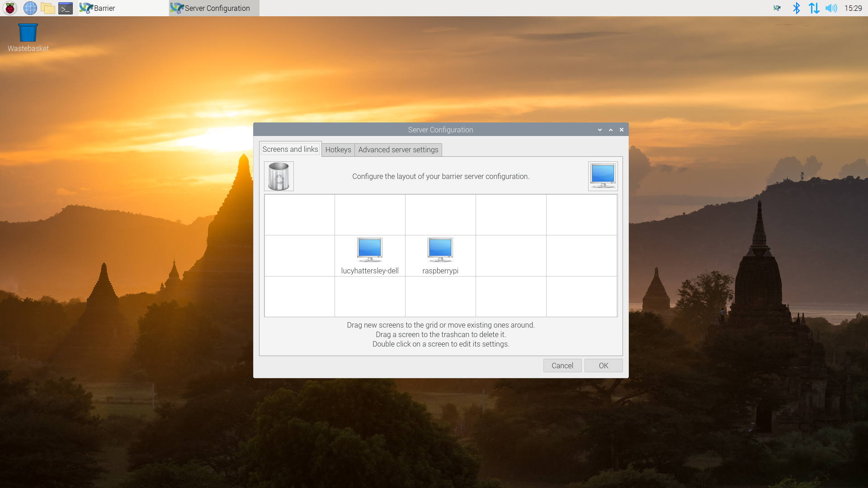Click the Barrier tray icon in the system tray
The height and width of the screenshot is (488, 868).
(x=777, y=8)
